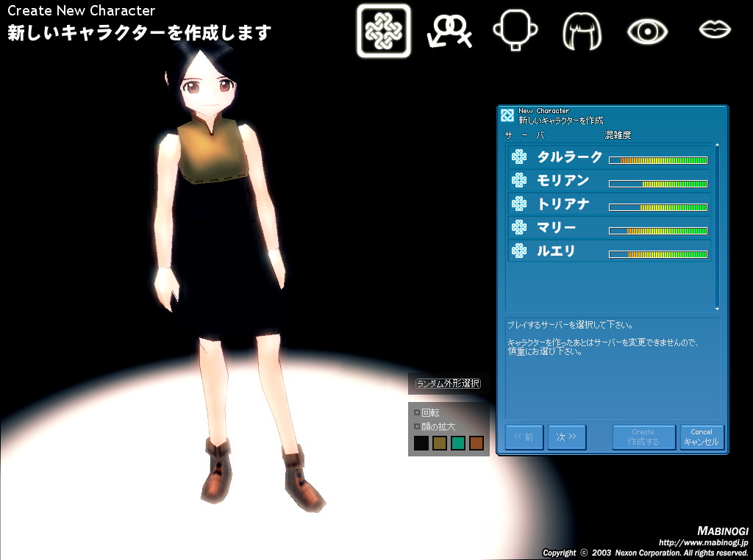Screen dimensions: 753x560
Task: Select the マリー server name
Action: click(x=556, y=228)
